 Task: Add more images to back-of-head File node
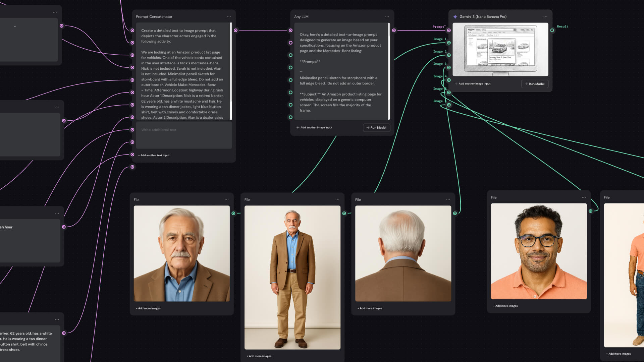tap(370, 308)
